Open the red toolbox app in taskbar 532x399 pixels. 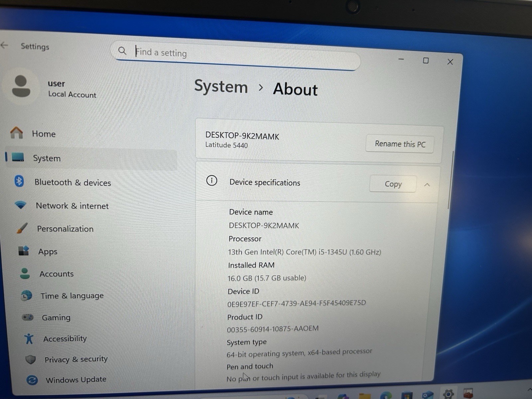tap(468, 394)
